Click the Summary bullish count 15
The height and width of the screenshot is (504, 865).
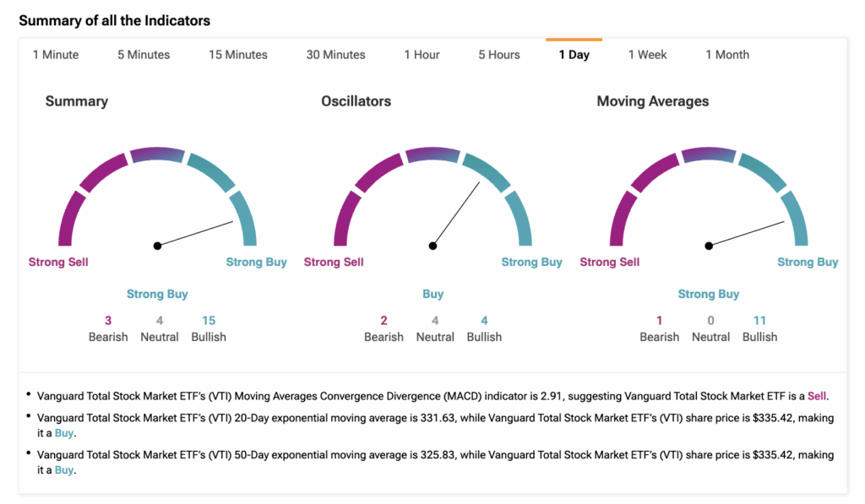coord(209,320)
